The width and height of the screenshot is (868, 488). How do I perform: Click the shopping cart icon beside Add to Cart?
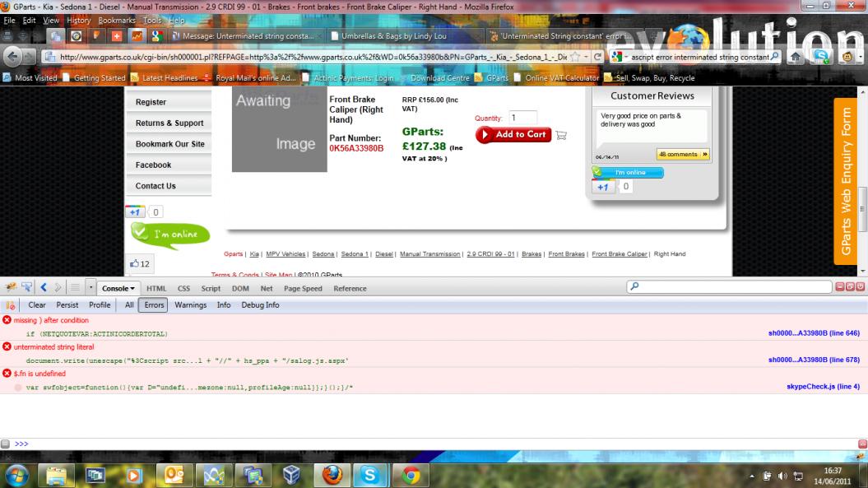tap(561, 135)
